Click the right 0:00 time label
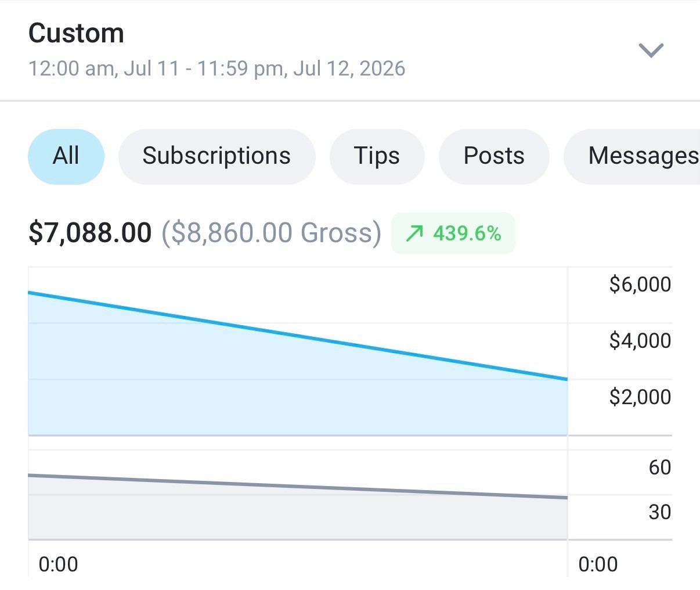The image size is (700, 590). [x=598, y=564]
